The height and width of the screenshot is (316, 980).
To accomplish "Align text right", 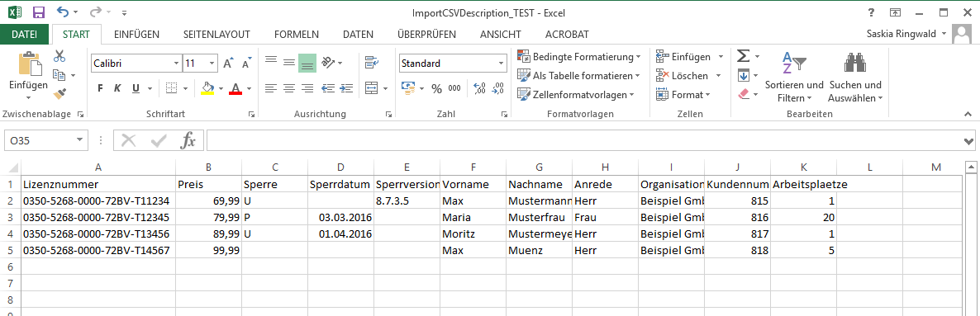I will [x=307, y=88].
